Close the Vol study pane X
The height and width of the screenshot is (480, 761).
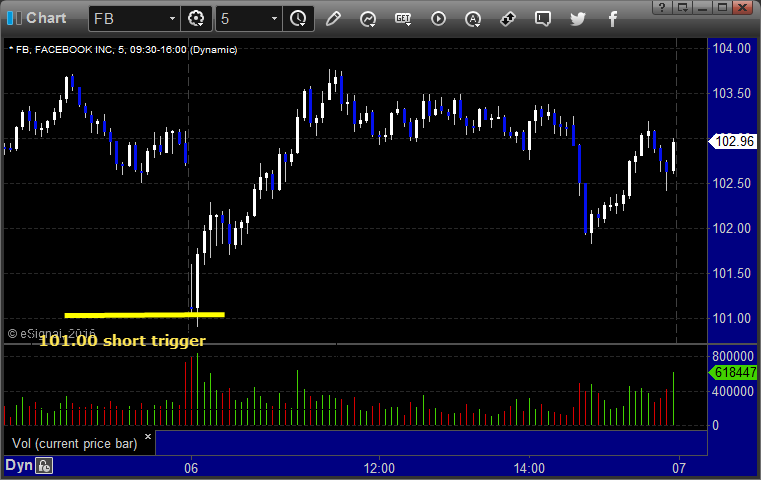(148, 436)
